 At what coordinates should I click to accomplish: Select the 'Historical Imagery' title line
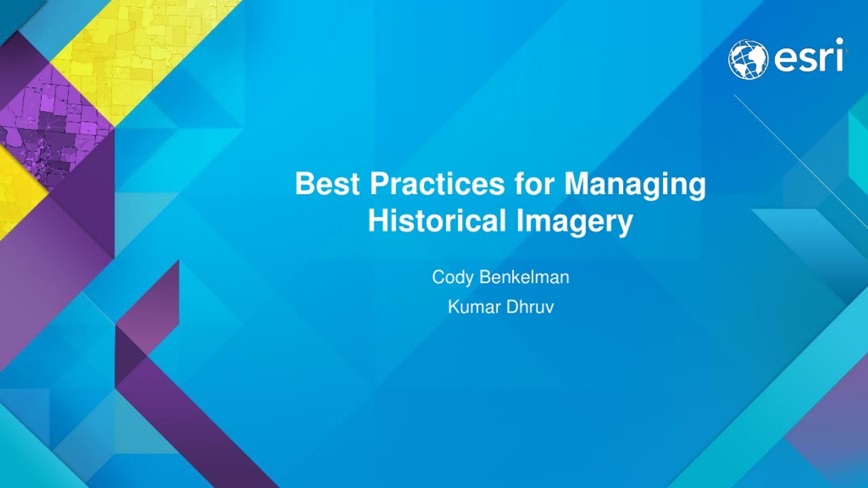500,221
